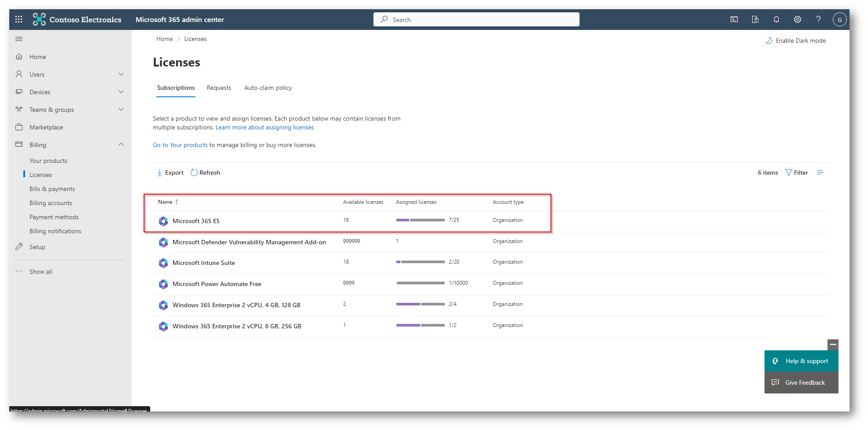
Task: Click the Home house icon in sidebar
Action: [x=19, y=57]
